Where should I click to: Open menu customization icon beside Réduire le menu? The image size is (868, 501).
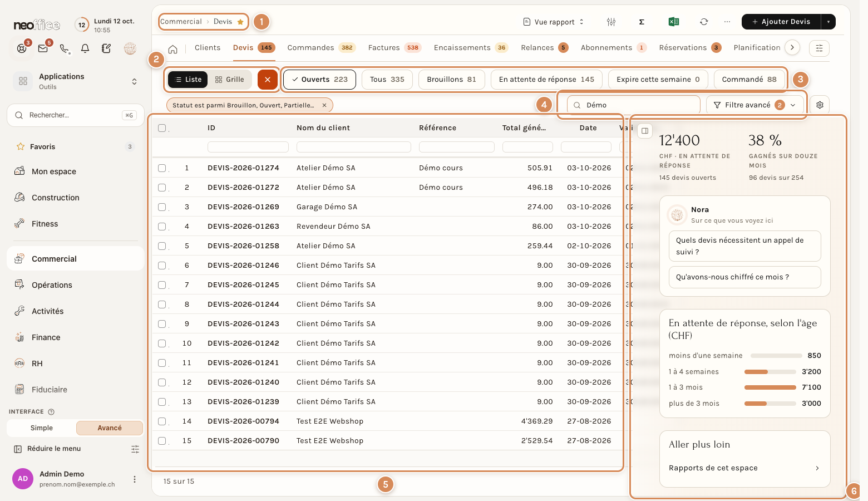(x=135, y=449)
